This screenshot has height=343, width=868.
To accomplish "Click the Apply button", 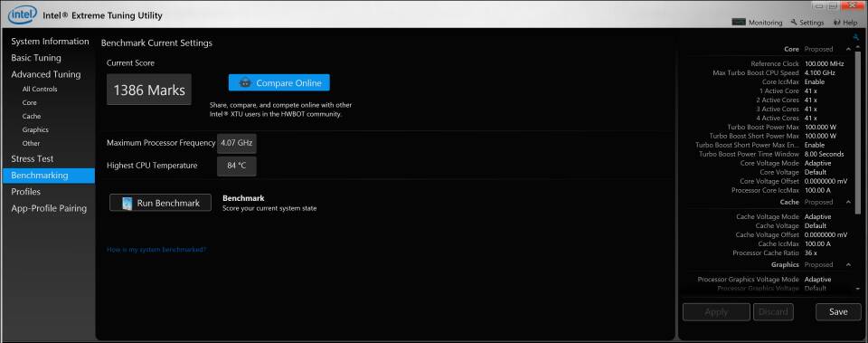I will tap(716, 312).
